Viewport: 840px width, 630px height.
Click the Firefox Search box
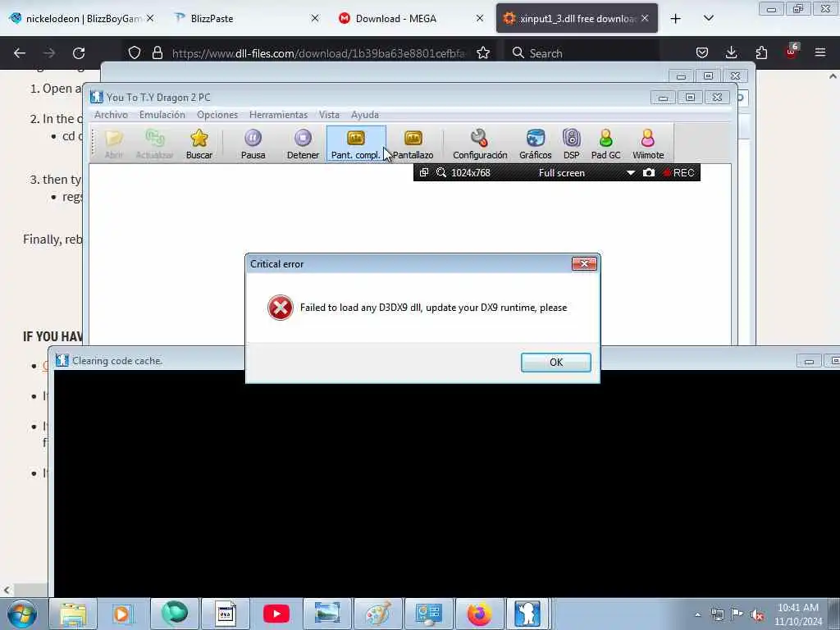582,53
